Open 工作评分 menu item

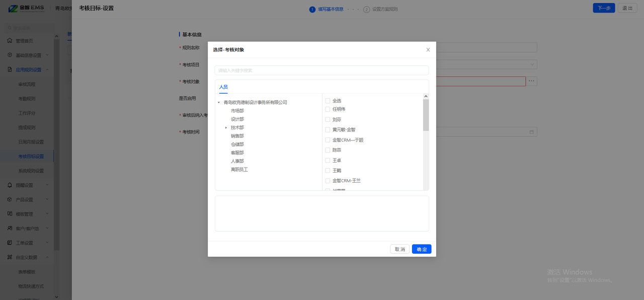click(27, 113)
